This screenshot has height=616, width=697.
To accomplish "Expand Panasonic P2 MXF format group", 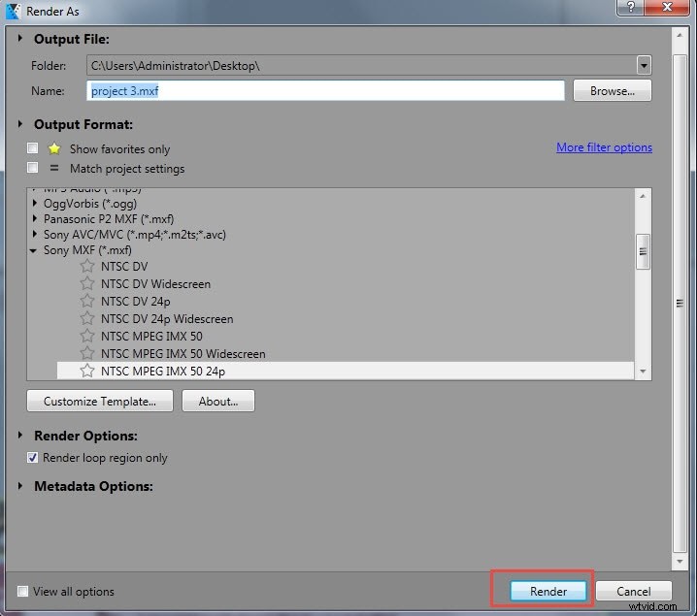I will 35,219.
